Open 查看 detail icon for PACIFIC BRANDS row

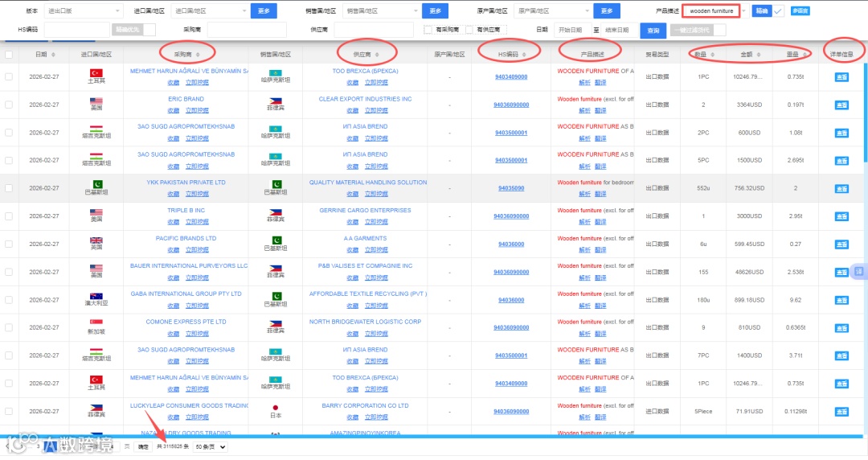click(841, 244)
